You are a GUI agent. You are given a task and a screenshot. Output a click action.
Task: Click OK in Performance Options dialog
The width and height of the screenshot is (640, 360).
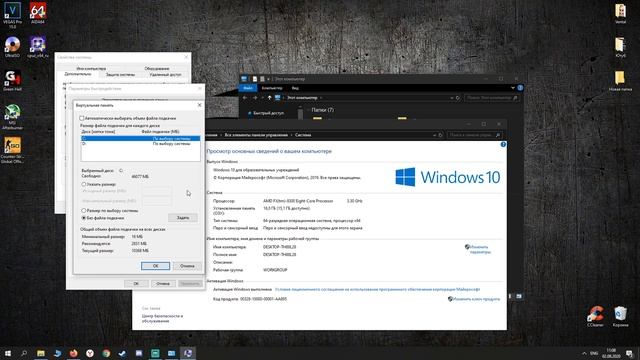coord(136,283)
